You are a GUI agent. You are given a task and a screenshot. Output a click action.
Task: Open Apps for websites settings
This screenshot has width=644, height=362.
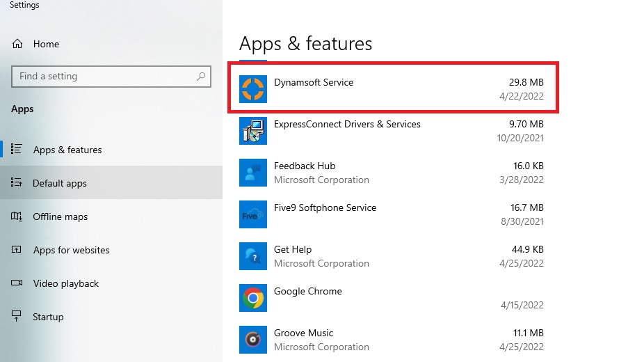click(71, 250)
